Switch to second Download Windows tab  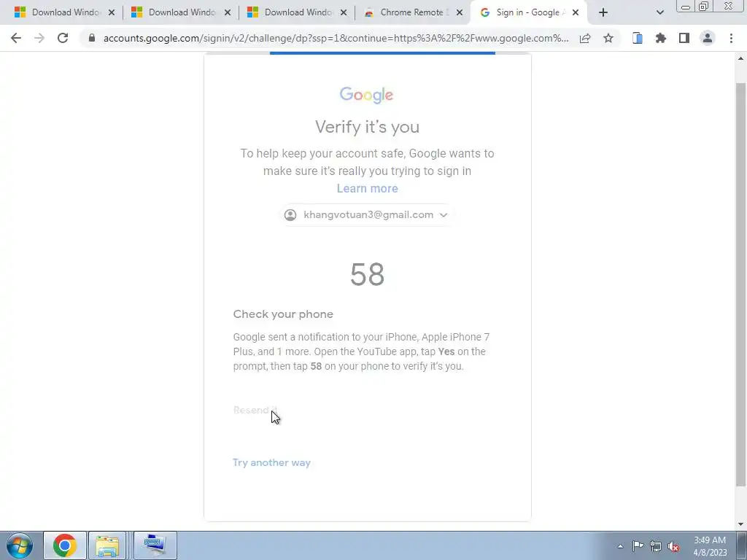coord(181,12)
